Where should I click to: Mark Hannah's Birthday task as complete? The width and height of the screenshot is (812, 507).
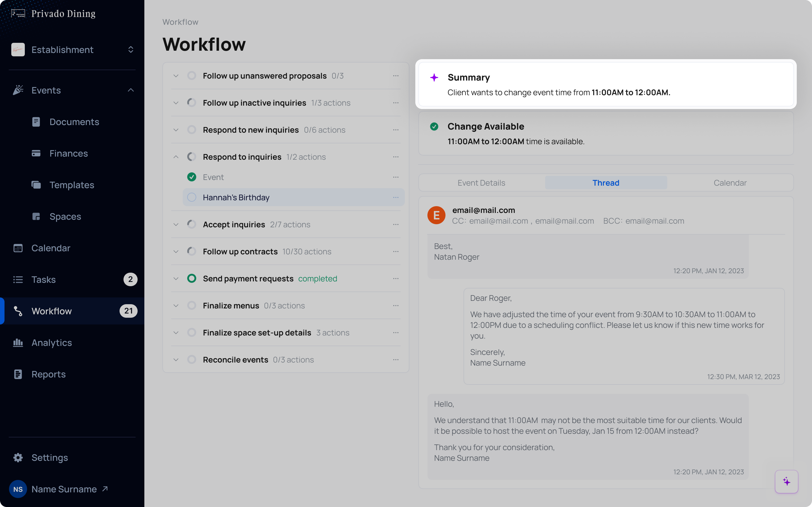pyautogui.click(x=192, y=197)
